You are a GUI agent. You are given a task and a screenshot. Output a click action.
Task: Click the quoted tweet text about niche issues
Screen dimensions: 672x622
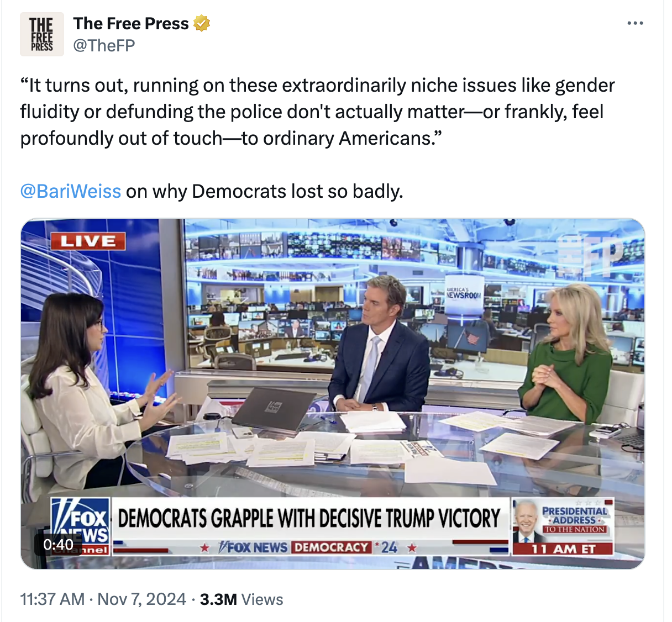(x=317, y=112)
